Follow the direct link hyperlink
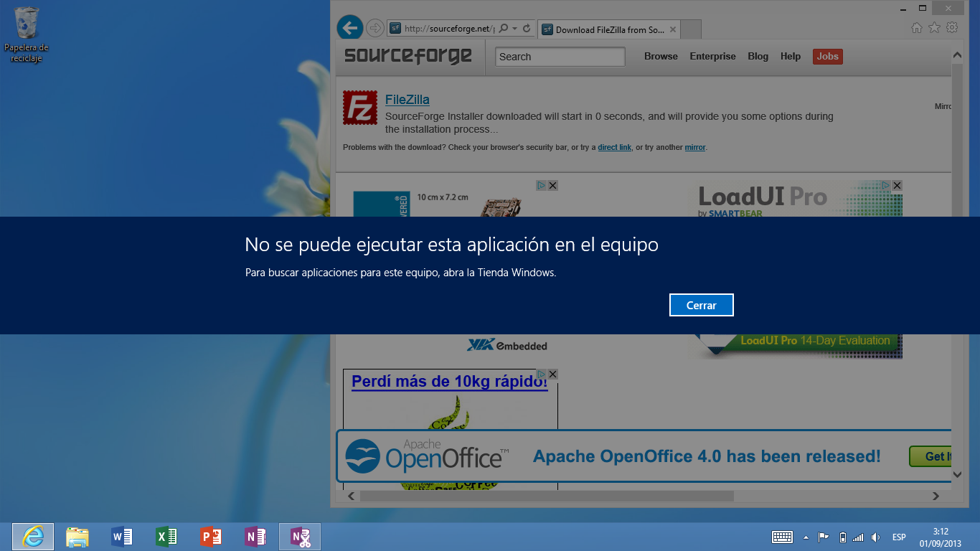 click(x=614, y=147)
